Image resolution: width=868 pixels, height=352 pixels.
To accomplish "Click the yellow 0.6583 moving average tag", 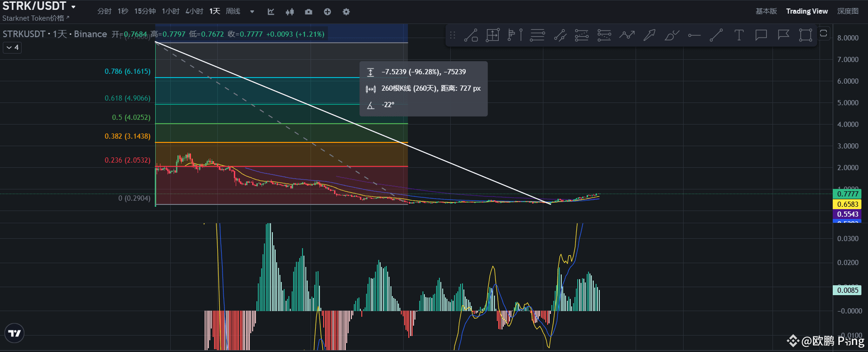I will click(847, 204).
